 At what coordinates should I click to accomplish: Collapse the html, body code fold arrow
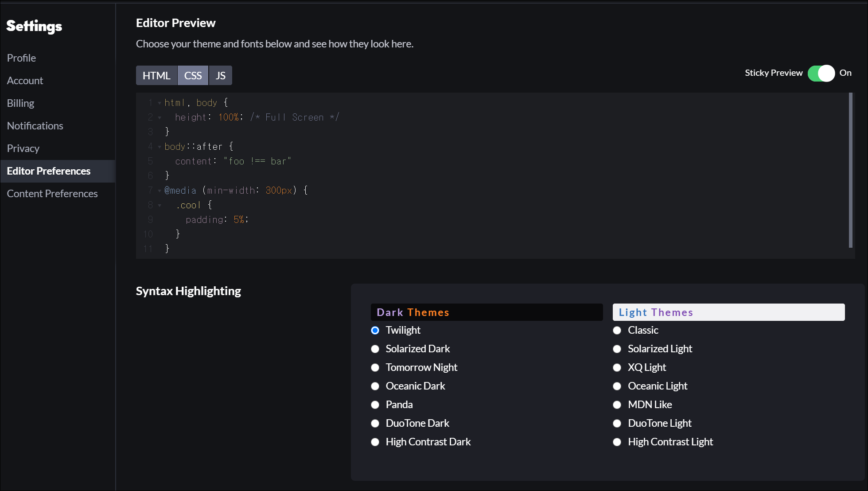[x=160, y=103]
